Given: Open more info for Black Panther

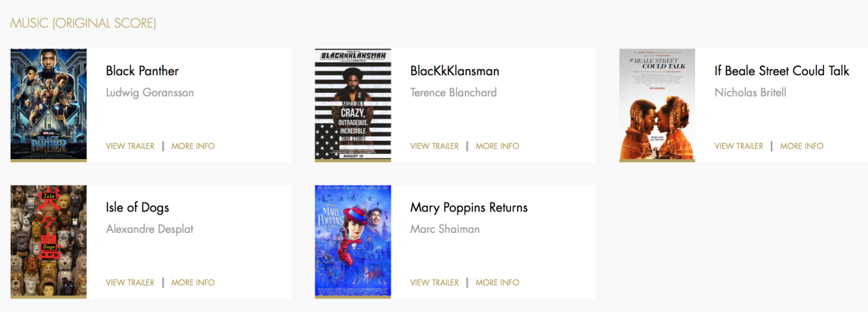Looking at the screenshot, I should coord(193,146).
